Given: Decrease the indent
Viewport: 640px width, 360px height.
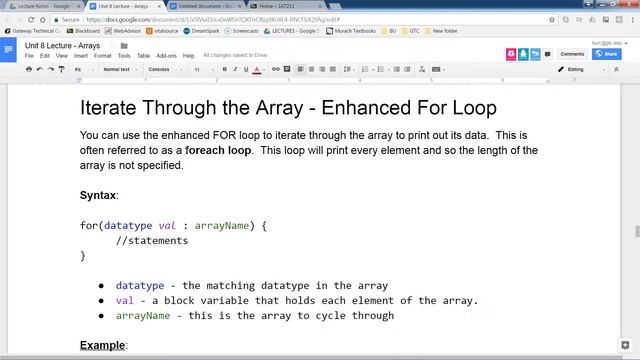Looking at the screenshot, I should point(396,69).
